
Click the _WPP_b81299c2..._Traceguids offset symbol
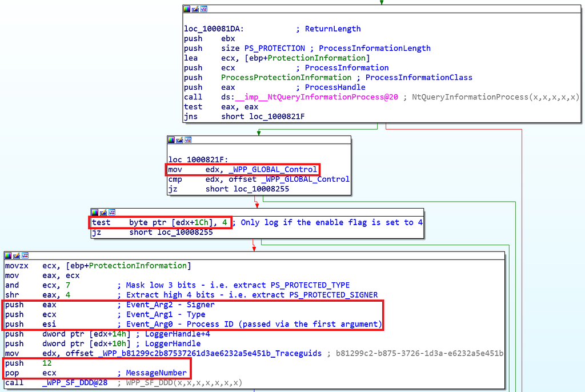(x=210, y=353)
